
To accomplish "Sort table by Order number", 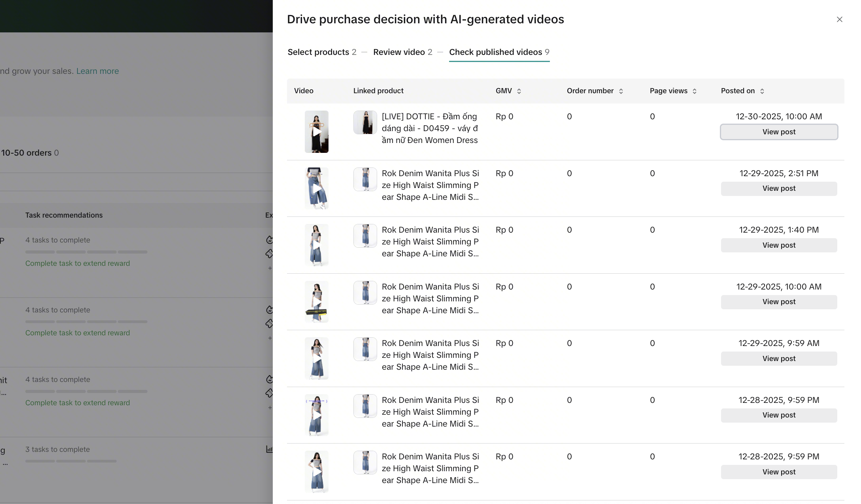I will [621, 91].
